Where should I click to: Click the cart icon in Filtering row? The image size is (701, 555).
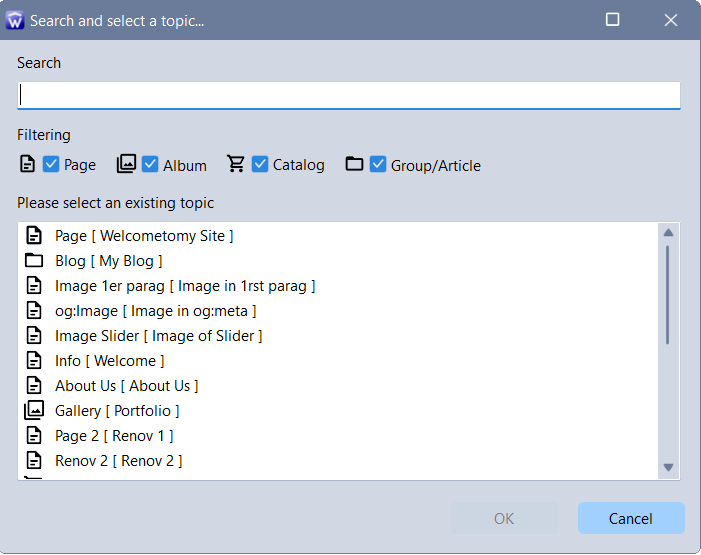(x=236, y=164)
